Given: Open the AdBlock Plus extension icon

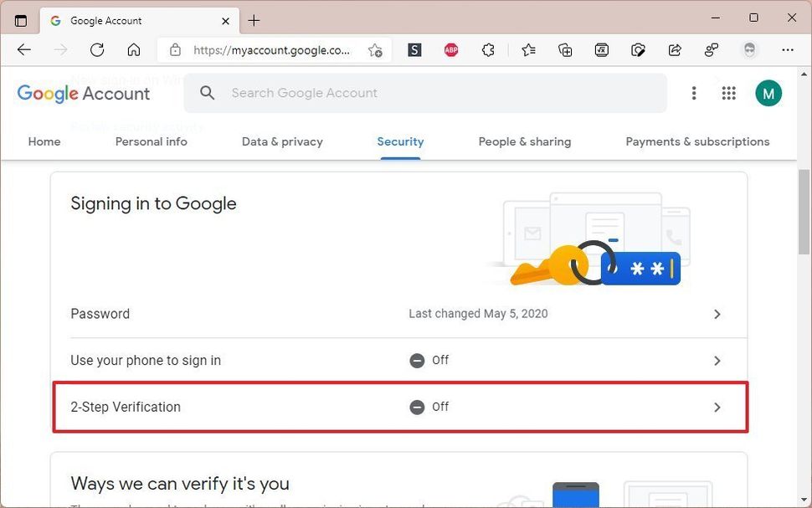Looking at the screenshot, I should 451,50.
